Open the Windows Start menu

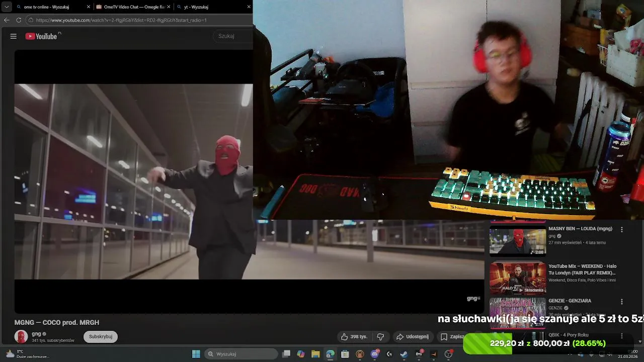pyautogui.click(x=196, y=354)
